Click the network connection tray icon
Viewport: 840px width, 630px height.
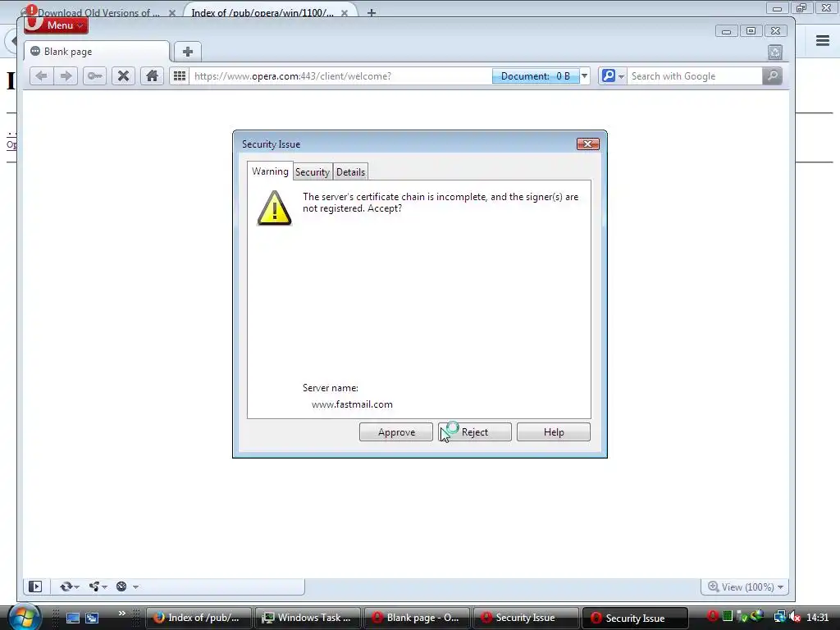coord(780,617)
